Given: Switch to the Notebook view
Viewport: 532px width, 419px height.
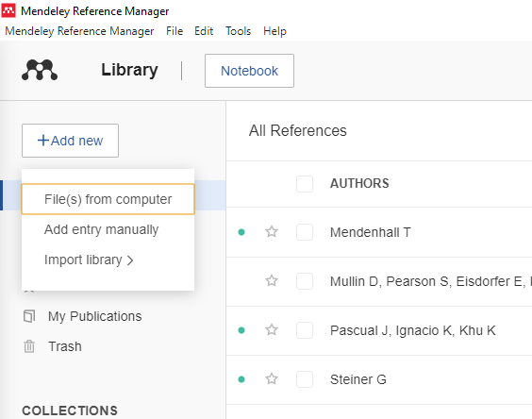Looking at the screenshot, I should (249, 71).
